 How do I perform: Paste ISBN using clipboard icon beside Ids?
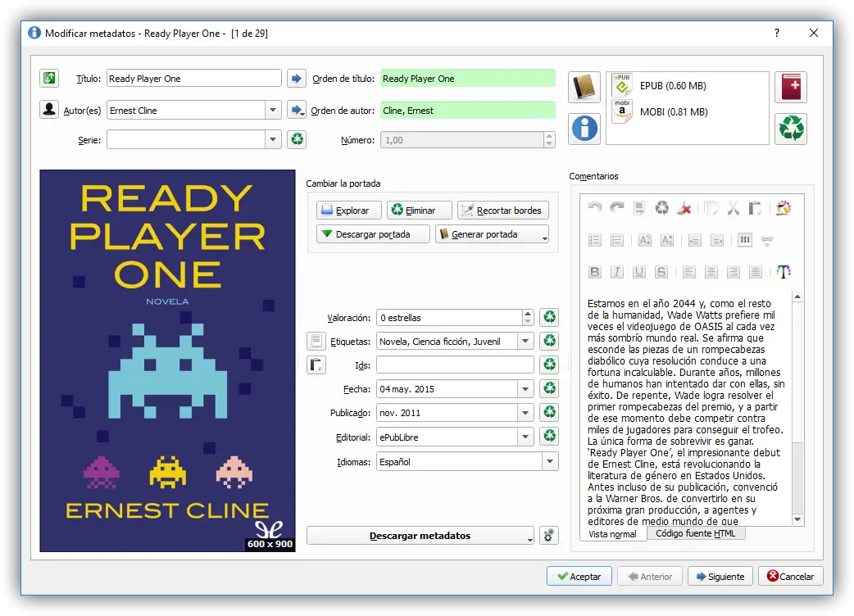(316, 365)
